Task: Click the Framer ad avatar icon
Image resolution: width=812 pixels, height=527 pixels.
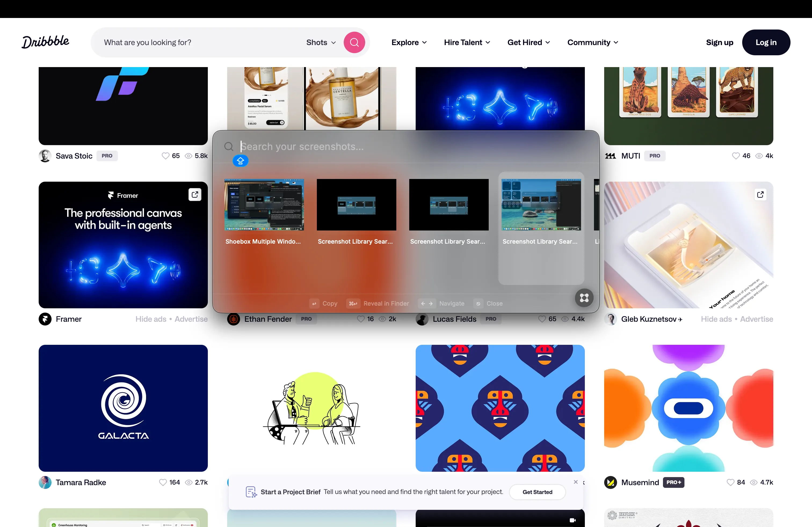Action: [45, 319]
